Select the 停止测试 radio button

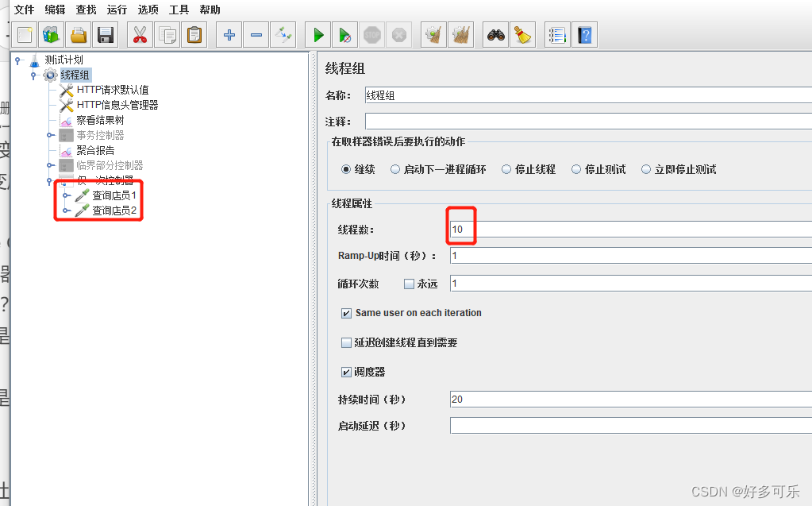(575, 169)
